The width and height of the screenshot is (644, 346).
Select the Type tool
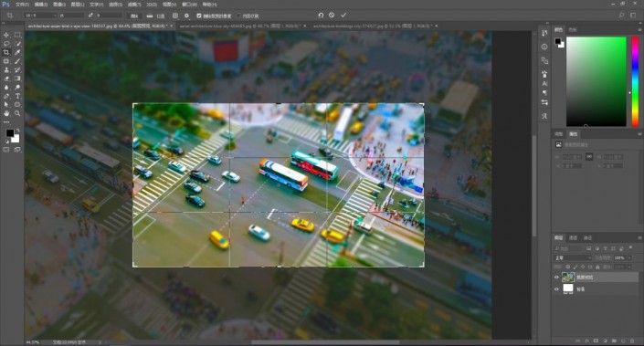[17, 96]
